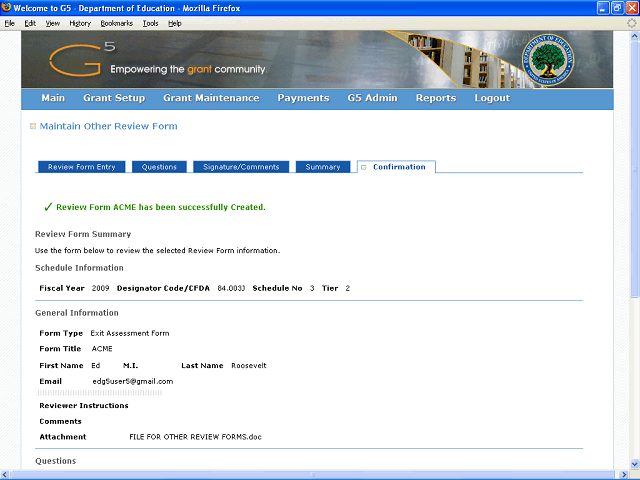This screenshot has width=640, height=480.
Task: Click First Name value Ed
Action: click(x=96, y=366)
